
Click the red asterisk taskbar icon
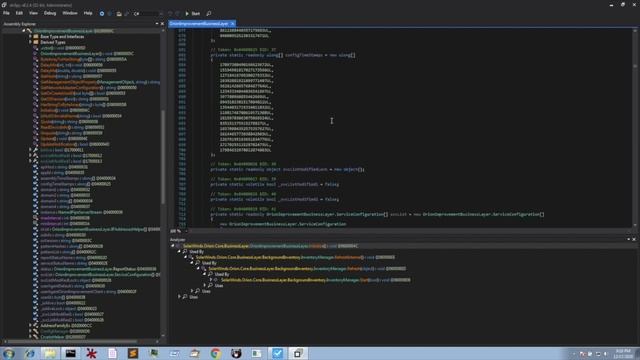[x=91, y=353]
